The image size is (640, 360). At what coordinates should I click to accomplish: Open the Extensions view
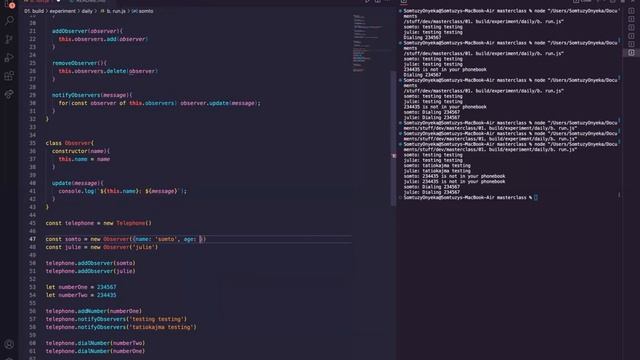coord(9,76)
